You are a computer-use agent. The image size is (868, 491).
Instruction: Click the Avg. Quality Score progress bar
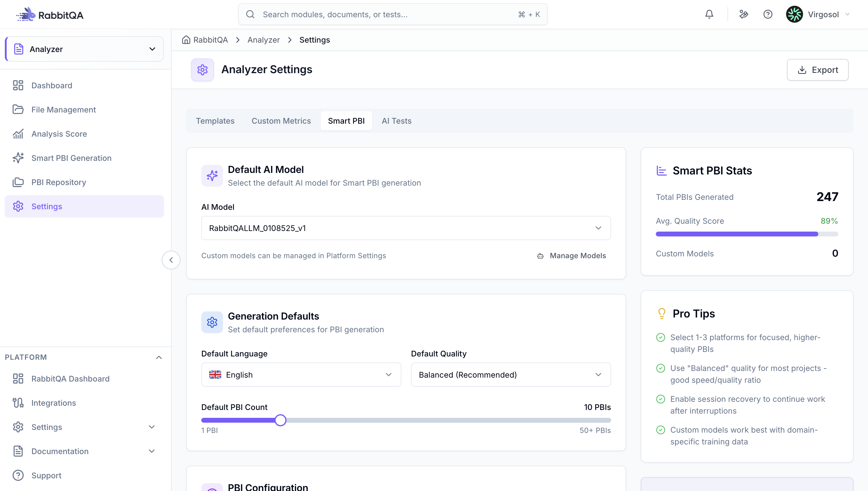click(x=747, y=234)
